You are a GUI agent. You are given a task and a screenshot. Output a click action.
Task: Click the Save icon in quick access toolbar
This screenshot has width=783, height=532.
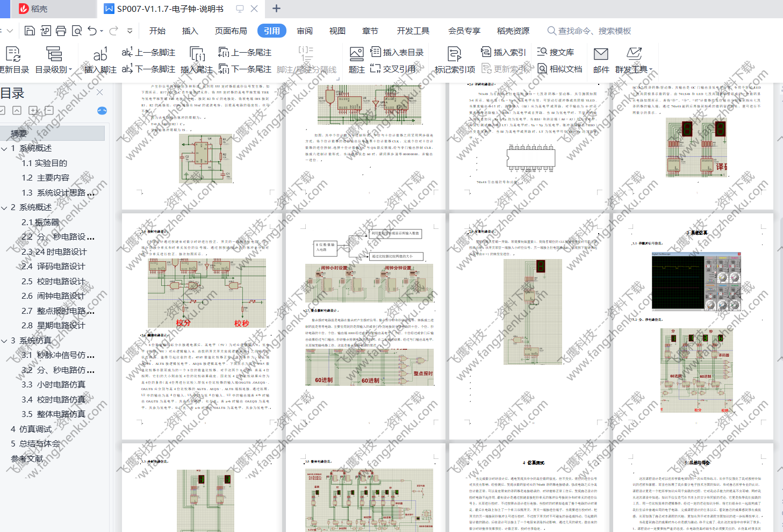click(x=30, y=31)
